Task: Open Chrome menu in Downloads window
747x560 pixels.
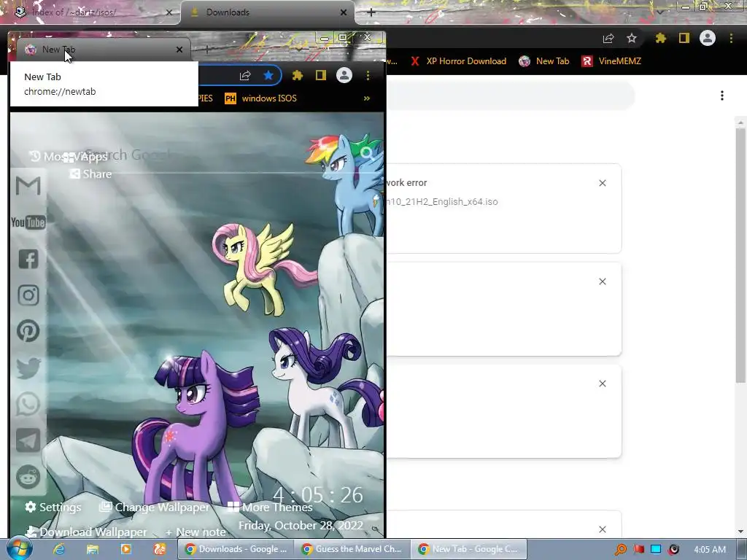Action: [x=731, y=38]
